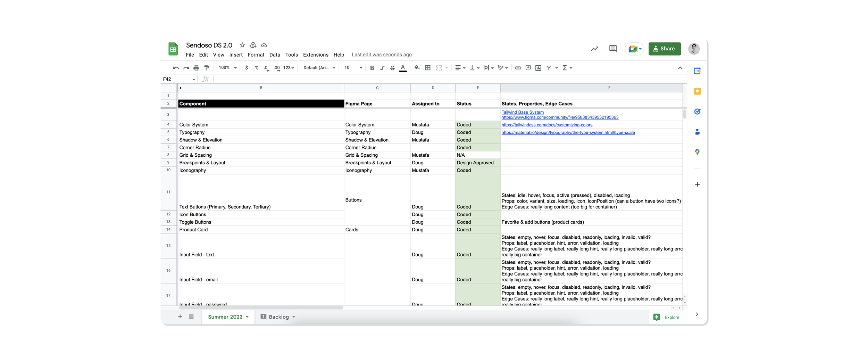
Task: Click the Redo icon in the toolbar
Action: click(x=186, y=68)
